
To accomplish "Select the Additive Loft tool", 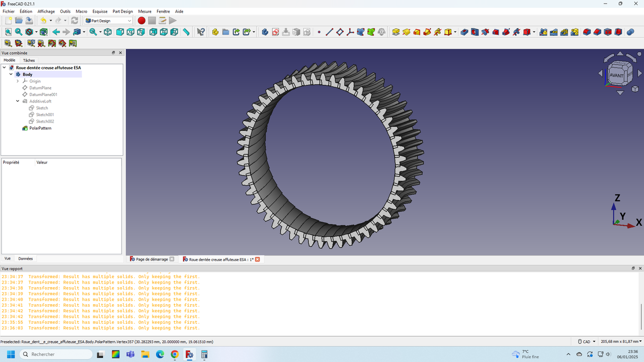I will 417,32.
